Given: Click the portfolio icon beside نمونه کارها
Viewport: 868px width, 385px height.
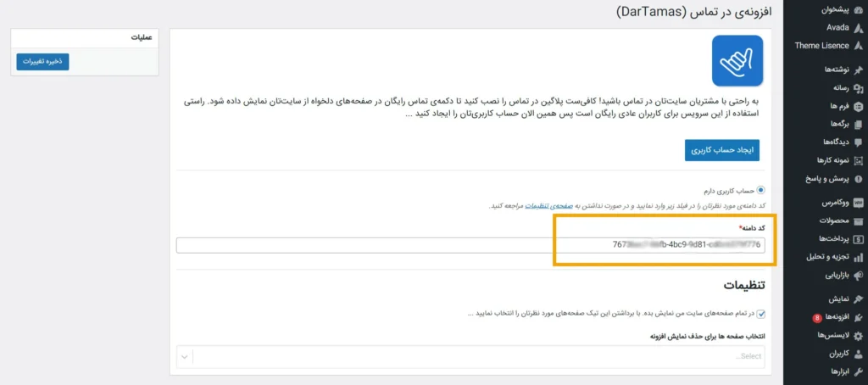Looking at the screenshot, I should tap(858, 160).
